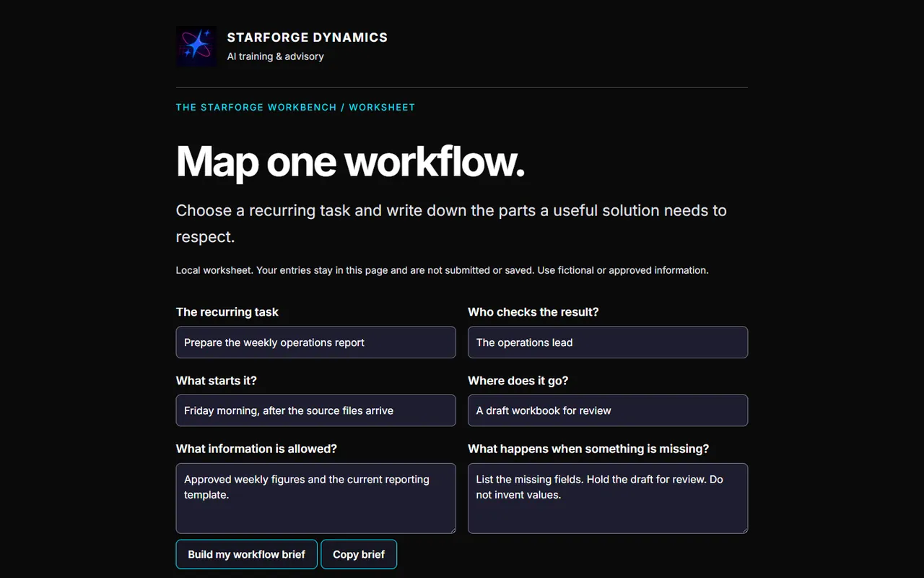
Task: Click the Starforge Dynamics star logo
Action: 196,46
